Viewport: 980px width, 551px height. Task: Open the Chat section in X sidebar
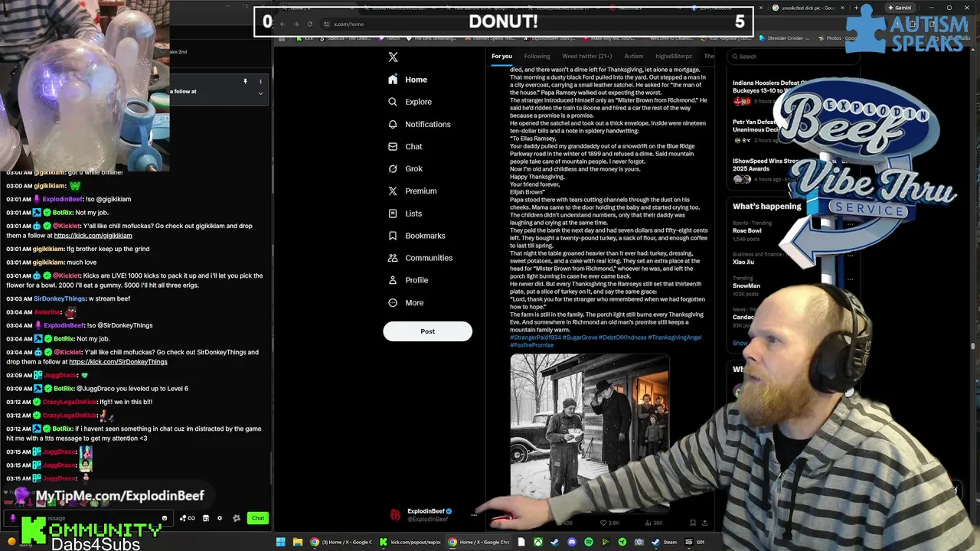pos(405,146)
